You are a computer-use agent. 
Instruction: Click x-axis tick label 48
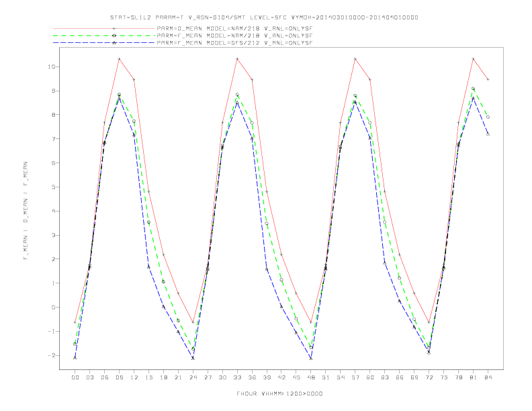[311, 377]
